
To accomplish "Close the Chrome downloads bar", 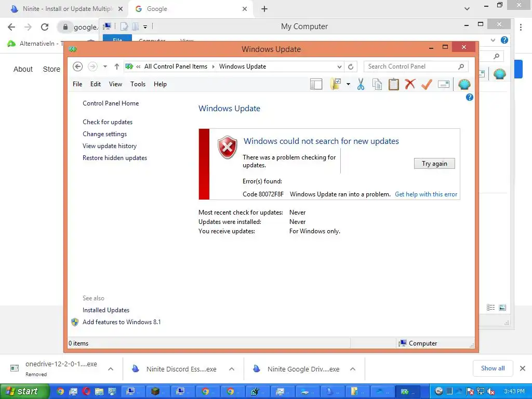I will tap(523, 368).
